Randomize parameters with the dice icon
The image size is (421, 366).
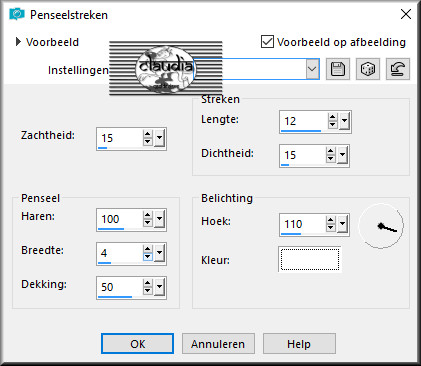pyautogui.click(x=368, y=69)
